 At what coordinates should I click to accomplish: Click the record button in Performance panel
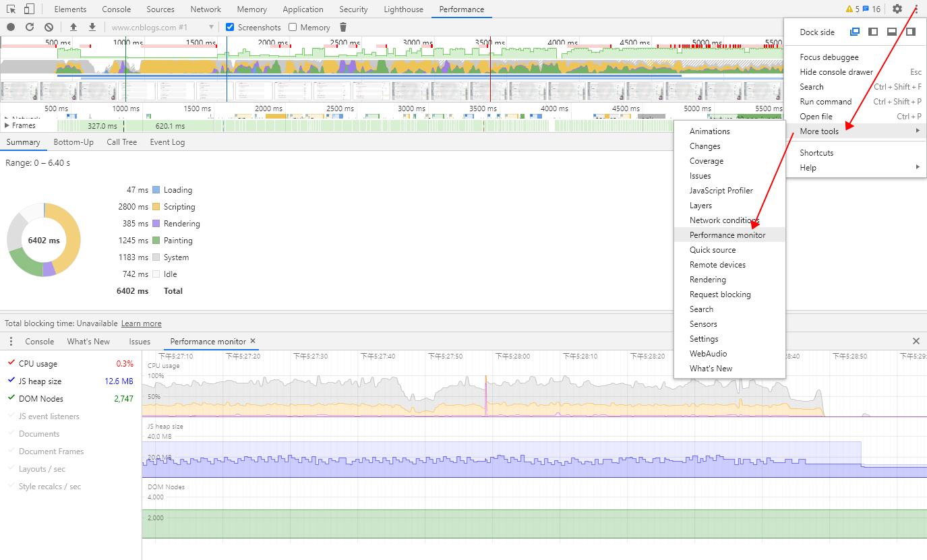click(9, 27)
